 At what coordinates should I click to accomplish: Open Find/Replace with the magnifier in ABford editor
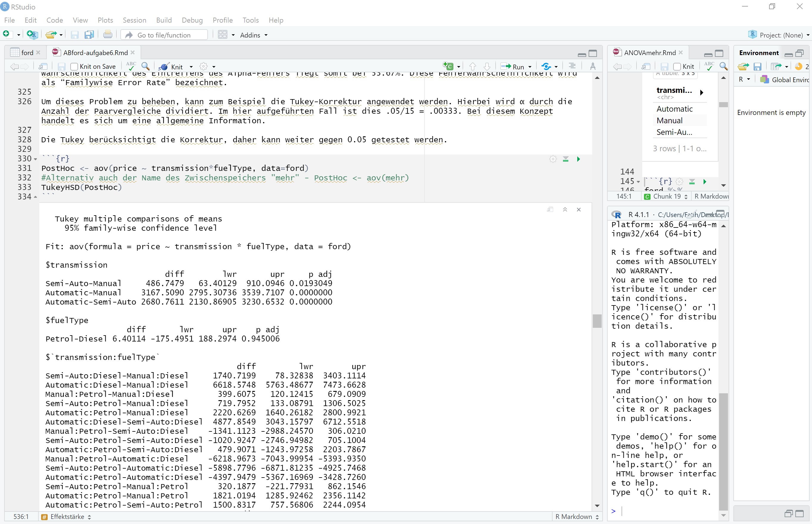[x=146, y=66]
